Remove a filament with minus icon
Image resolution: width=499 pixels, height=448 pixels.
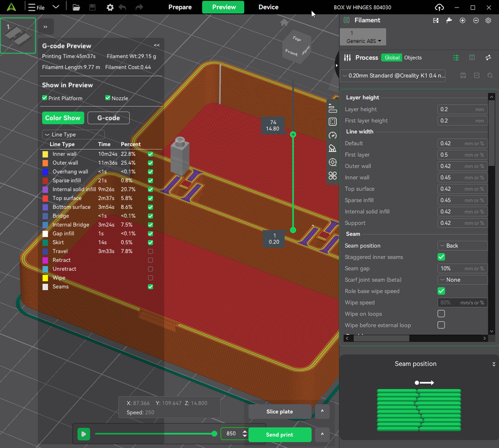pyautogui.click(x=476, y=20)
